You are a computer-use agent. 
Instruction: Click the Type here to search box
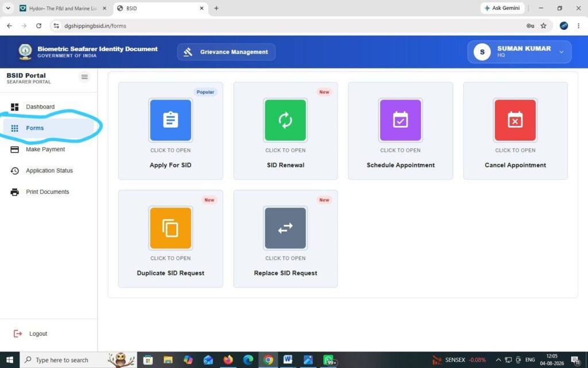point(78,360)
